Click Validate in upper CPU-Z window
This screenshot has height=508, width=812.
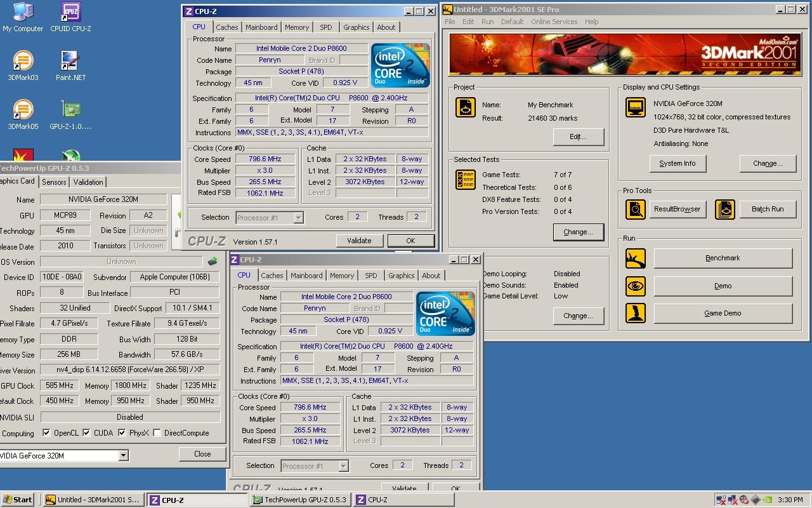[x=359, y=241]
